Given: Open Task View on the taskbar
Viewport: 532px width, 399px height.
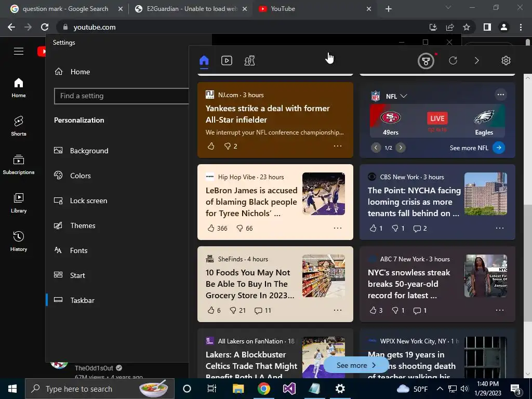Looking at the screenshot, I should 212,389.
